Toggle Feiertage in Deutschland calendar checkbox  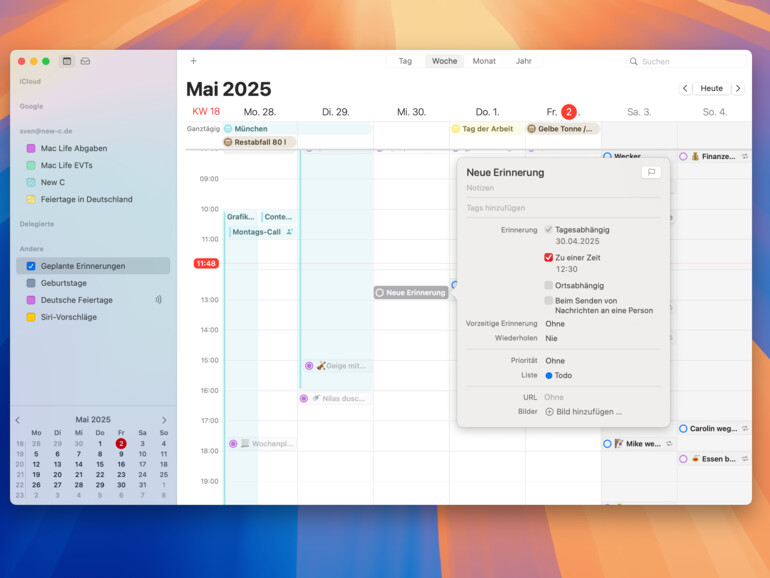point(31,199)
